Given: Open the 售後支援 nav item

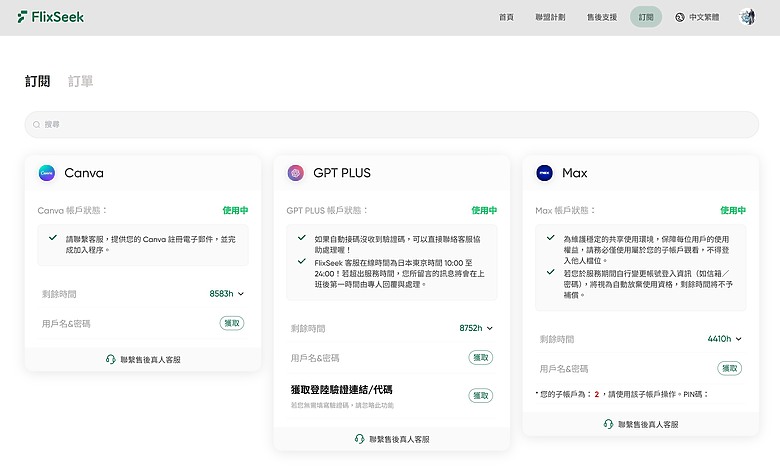Looking at the screenshot, I should coord(601,17).
